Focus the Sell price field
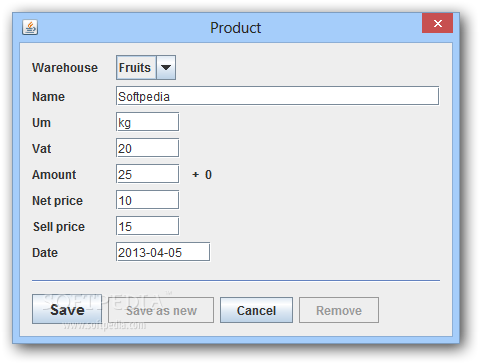Viewport: 480px width, 364px height. (147, 226)
